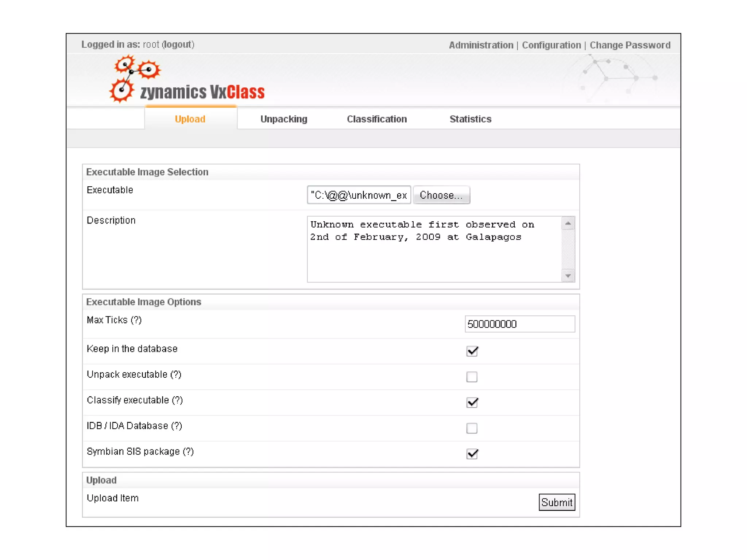This screenshot has height=560, width=747.
Task: Go to the Statistics tab
Action: 470,119
